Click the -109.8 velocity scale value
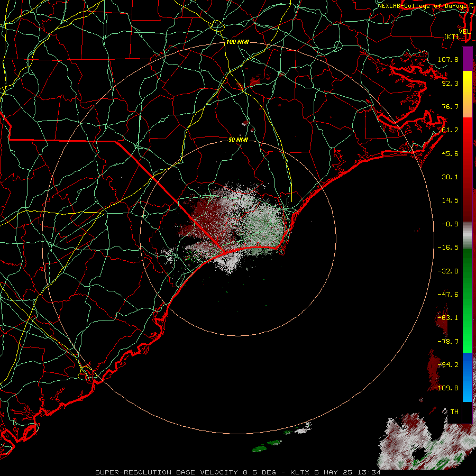This screenshot has width=476, height=476. 446,388
